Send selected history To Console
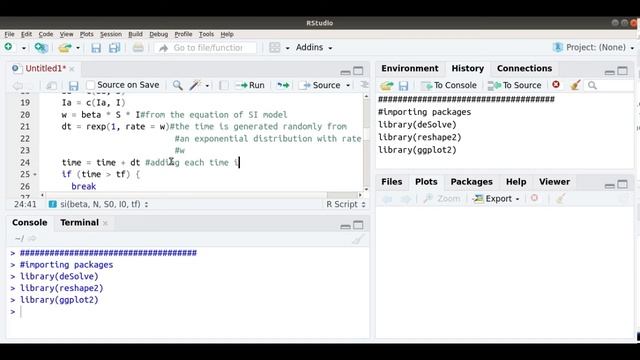640x360 pixels. [x=449, y=85]
